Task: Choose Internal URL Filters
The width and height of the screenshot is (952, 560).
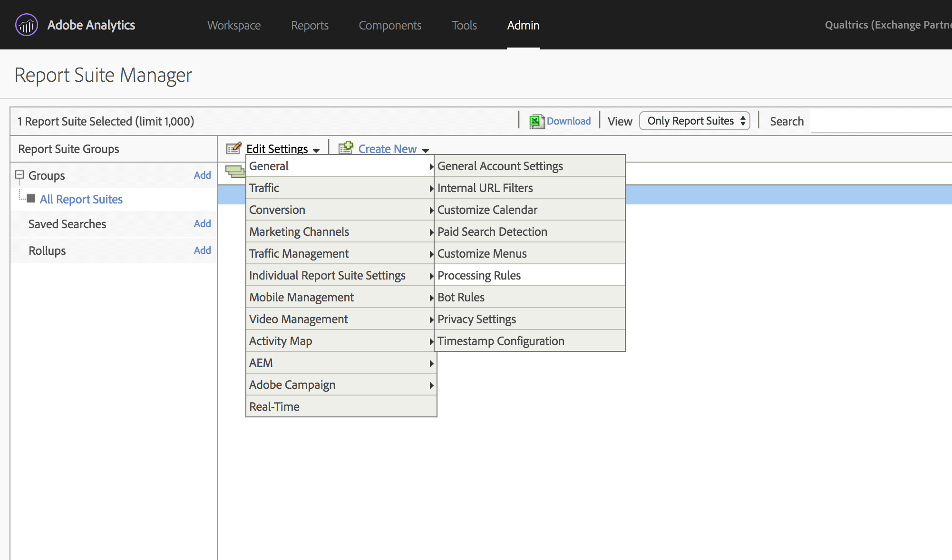Action: [x=486, y=187]
